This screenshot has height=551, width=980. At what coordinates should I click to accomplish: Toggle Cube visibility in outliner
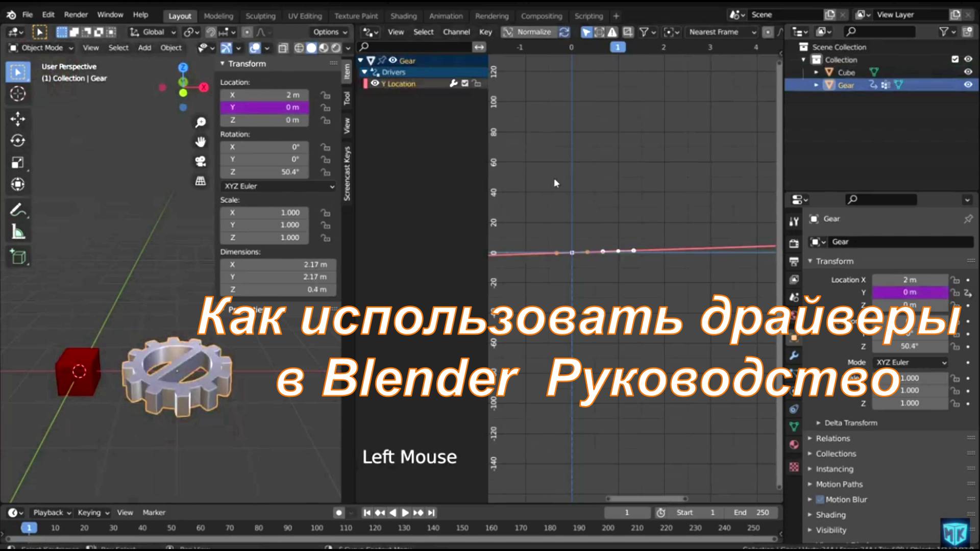[x=967, y=72]
